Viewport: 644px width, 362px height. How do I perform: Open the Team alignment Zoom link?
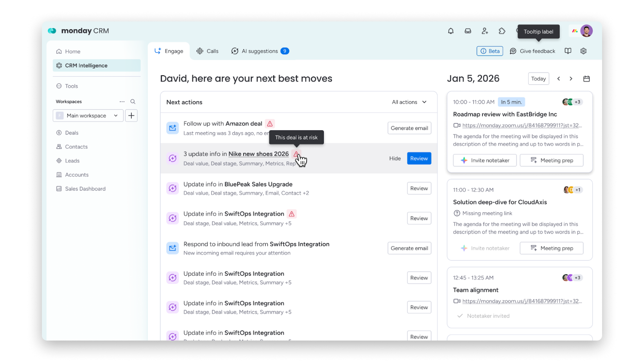522,301
